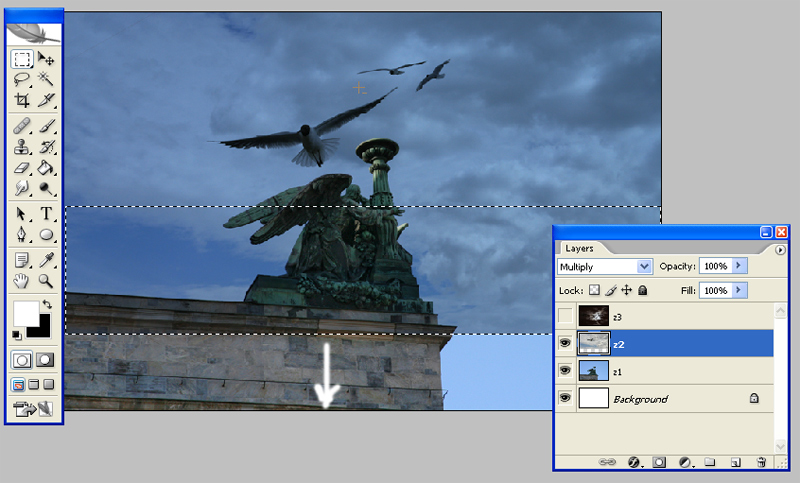
Task: Hide the z1 layer
Action: (x=565, y=371)
